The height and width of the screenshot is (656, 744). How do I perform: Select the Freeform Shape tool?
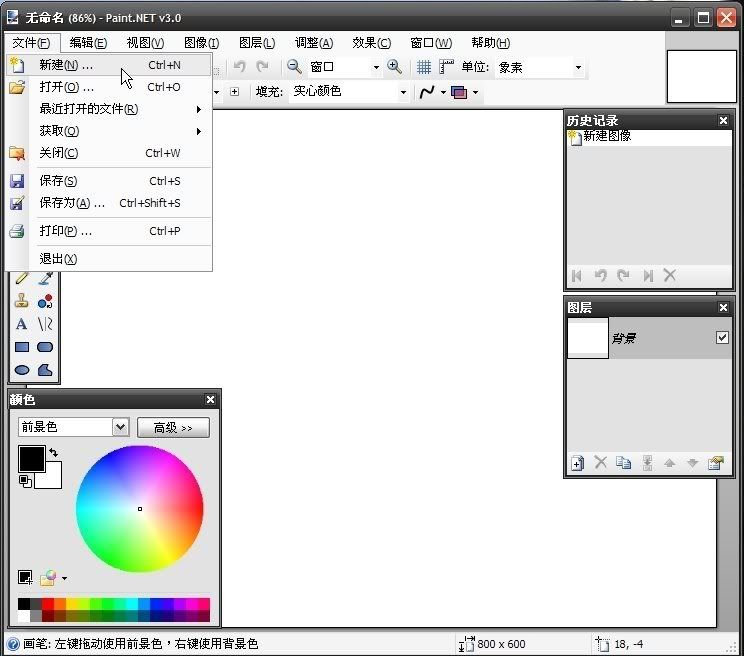tap(45, 370)
